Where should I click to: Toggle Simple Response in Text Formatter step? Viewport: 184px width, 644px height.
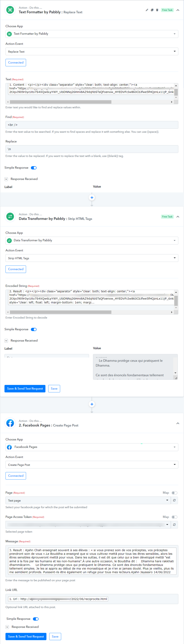(34, 168)
